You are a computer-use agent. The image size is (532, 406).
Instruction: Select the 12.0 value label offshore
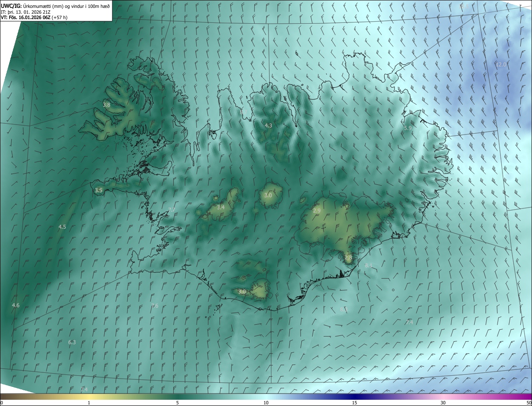501,64
